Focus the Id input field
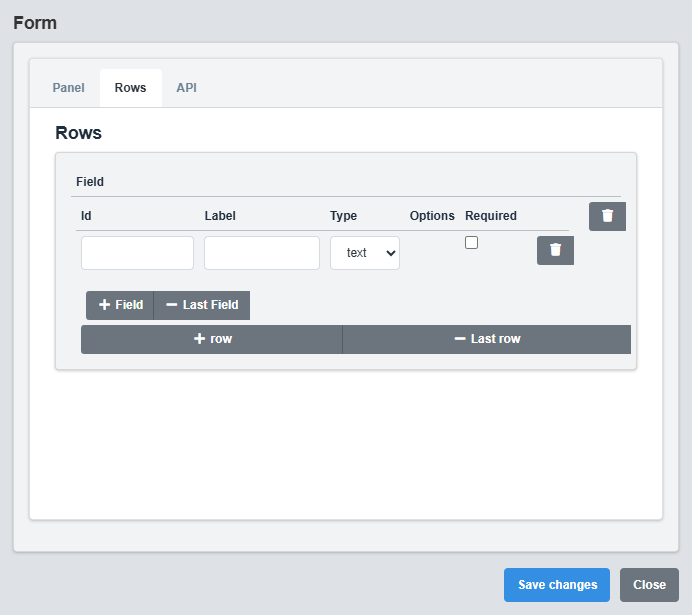 [x=137, y=253]
